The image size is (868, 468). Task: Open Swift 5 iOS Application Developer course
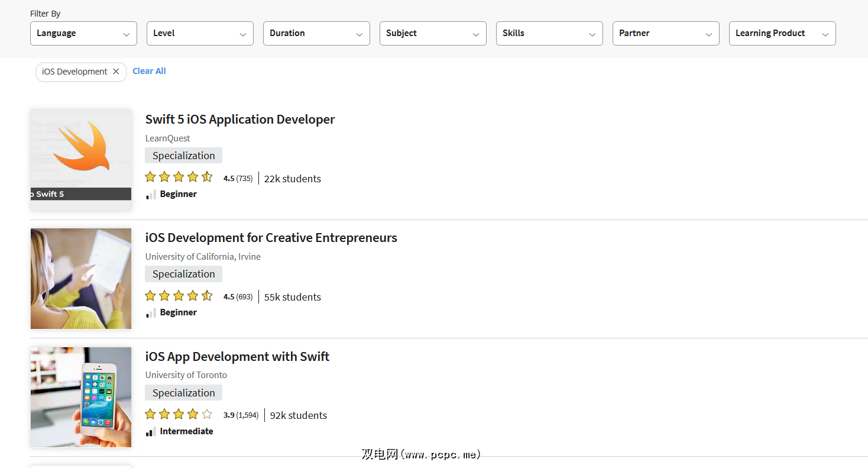point(240,120)
